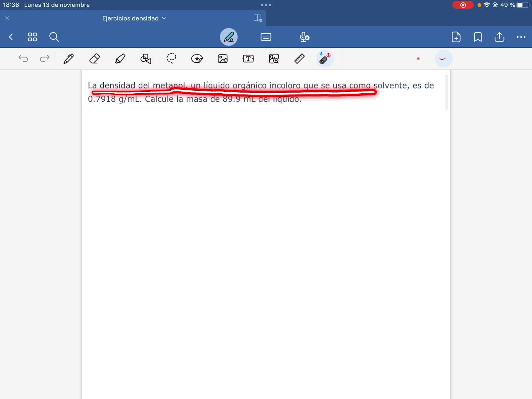Select the Highlighter tool
Image resolution: width=532 pixels, height=399 pixels.
click(120, 59)
